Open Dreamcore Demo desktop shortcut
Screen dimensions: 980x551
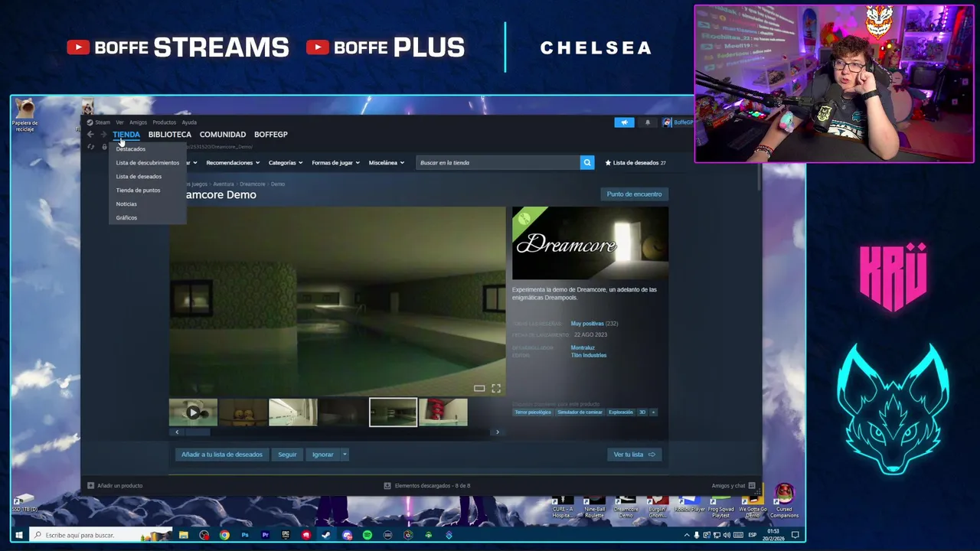click(626, 507)
